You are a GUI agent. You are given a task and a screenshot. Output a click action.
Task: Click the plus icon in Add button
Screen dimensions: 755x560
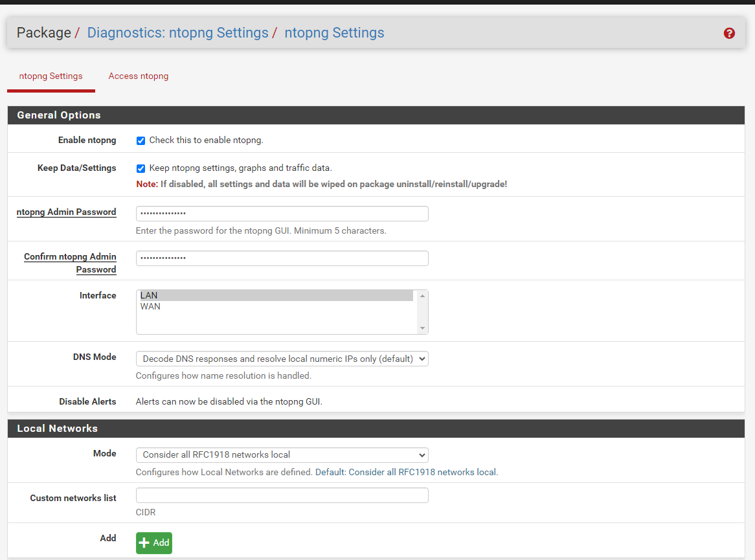pyautogui.click(x=144, y=543)
